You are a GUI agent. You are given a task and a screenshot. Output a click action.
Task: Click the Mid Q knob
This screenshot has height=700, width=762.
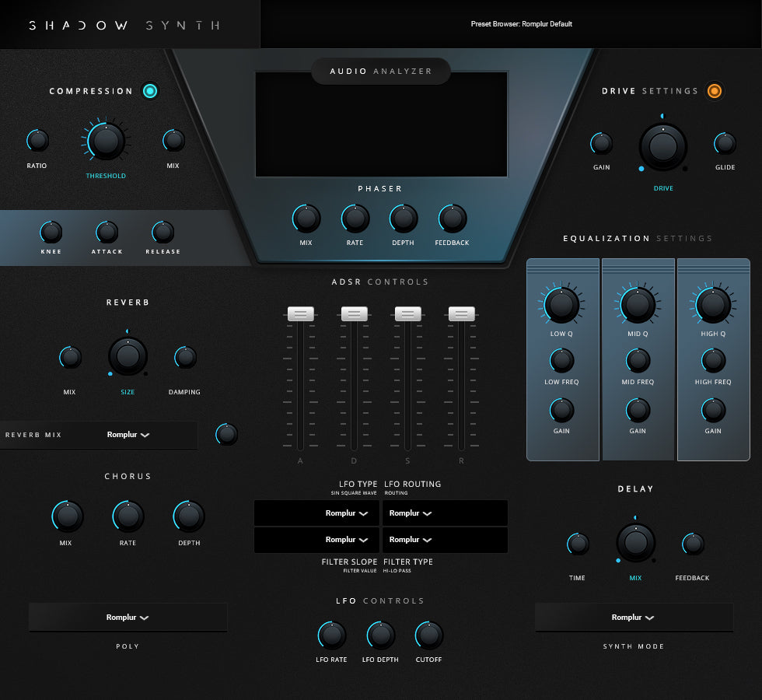coord(638,305)
